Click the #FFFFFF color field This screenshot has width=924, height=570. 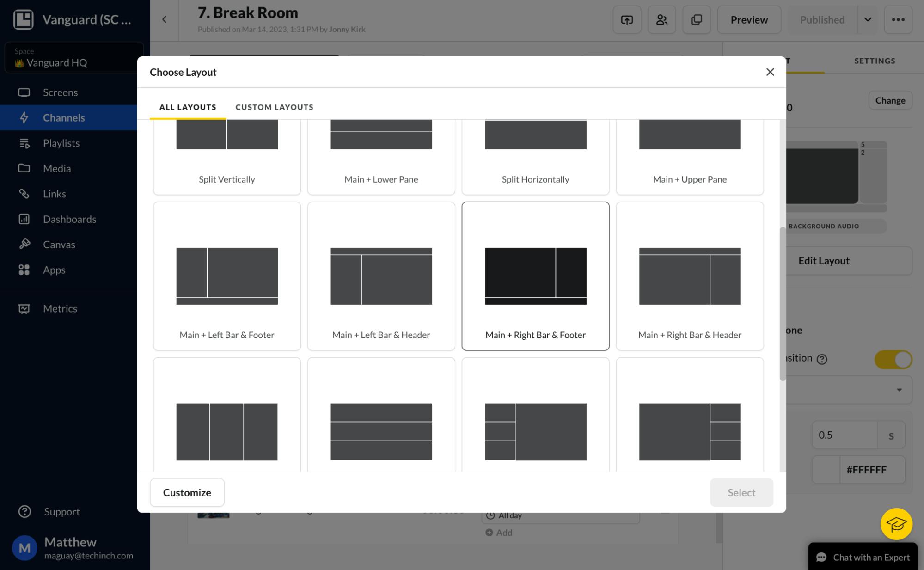coord(866,470)
